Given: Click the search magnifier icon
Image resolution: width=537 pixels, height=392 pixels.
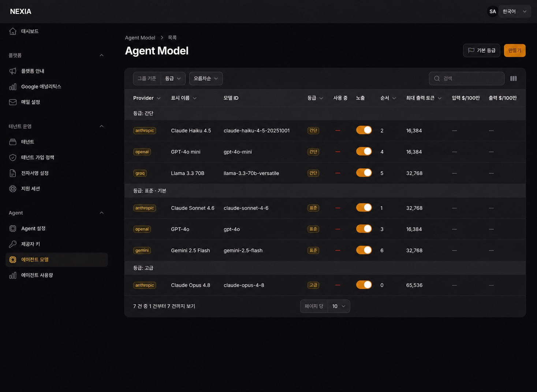Looking at the screenshot, I should [437, 79].
